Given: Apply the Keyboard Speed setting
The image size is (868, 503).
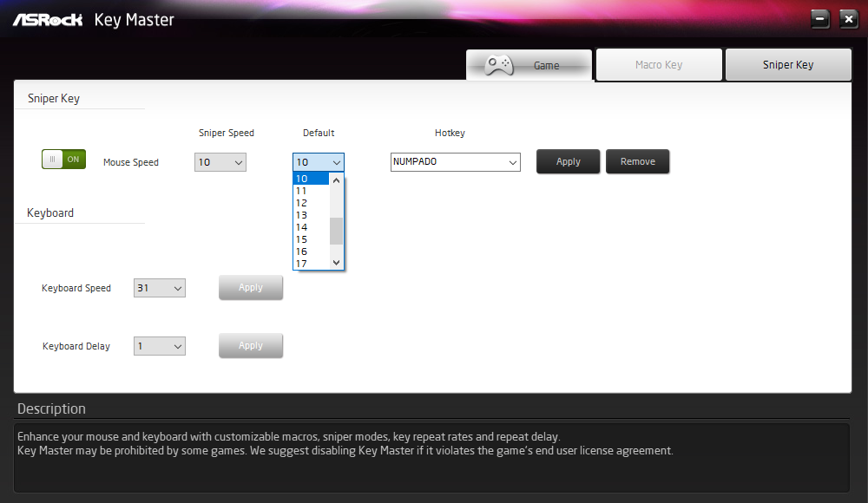Looking at the screenshot, I should pos(251,287).
